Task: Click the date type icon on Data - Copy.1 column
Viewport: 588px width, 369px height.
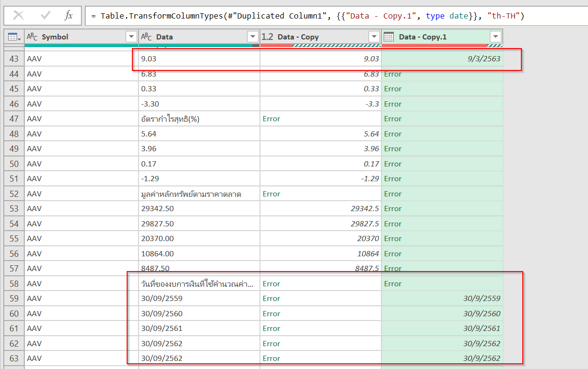Action: point(389,37)
